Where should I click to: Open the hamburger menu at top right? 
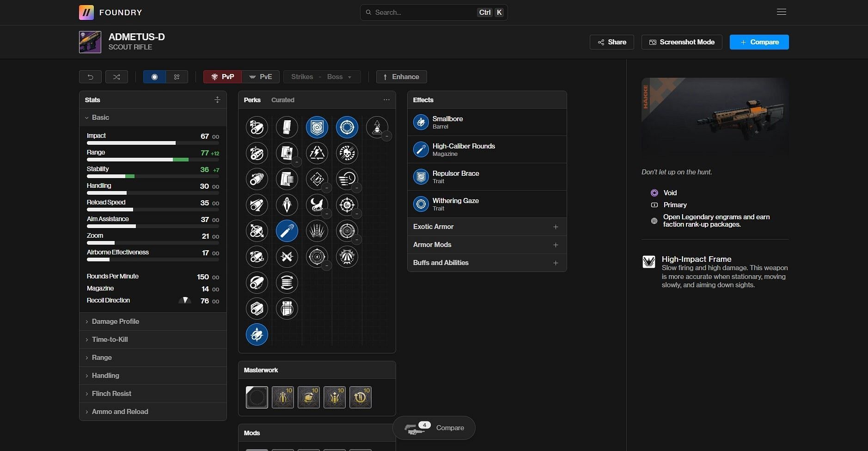click(782, 12)
